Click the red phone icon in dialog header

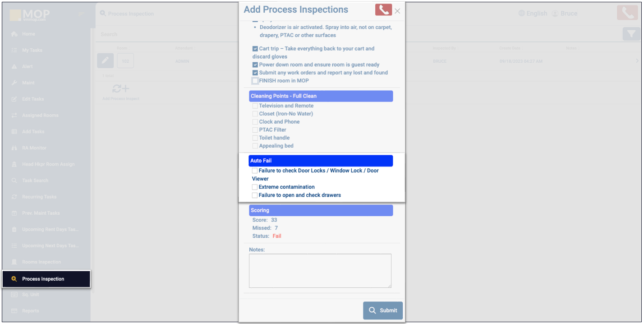pos(383,10)
